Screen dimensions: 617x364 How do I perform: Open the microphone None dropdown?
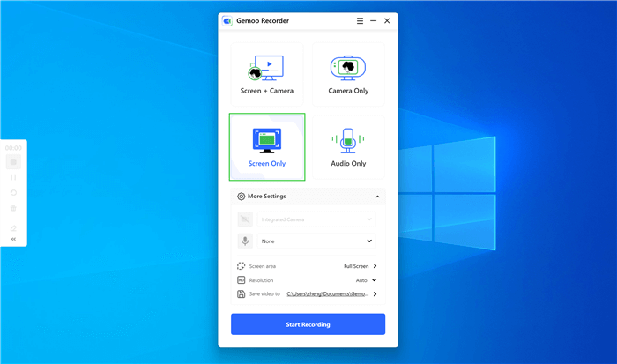(316, 241)
